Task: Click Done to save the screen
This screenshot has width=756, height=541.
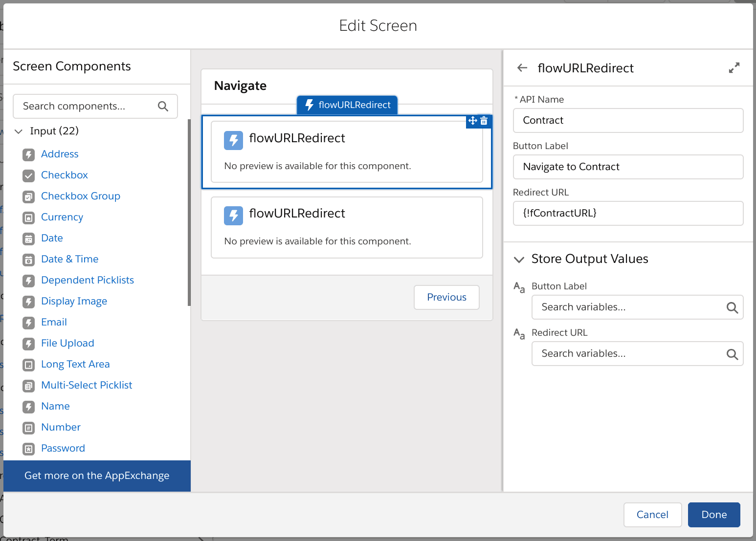Action: [x=713, y=515]
